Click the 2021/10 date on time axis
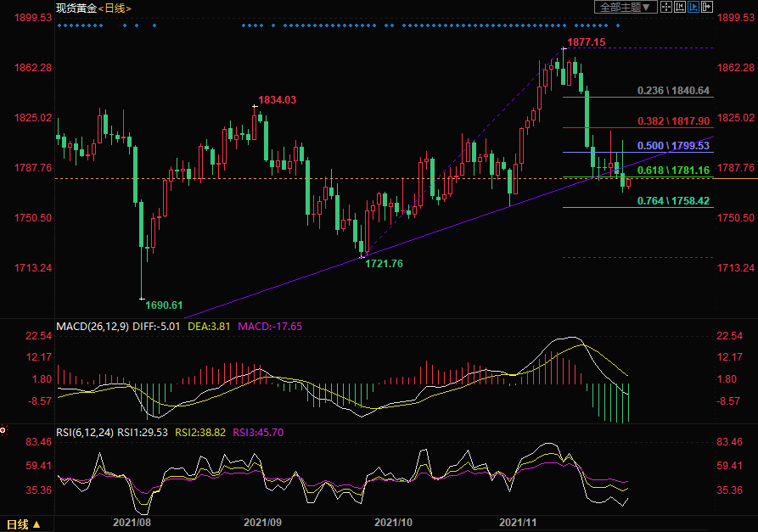Screen dimensions: 758x532 (393, 524)
